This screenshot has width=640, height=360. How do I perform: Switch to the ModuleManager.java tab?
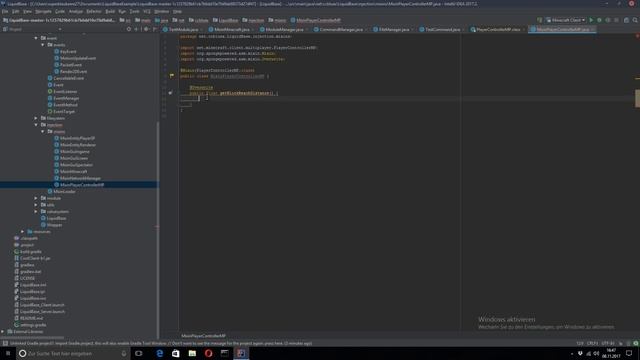coord(284,29)
